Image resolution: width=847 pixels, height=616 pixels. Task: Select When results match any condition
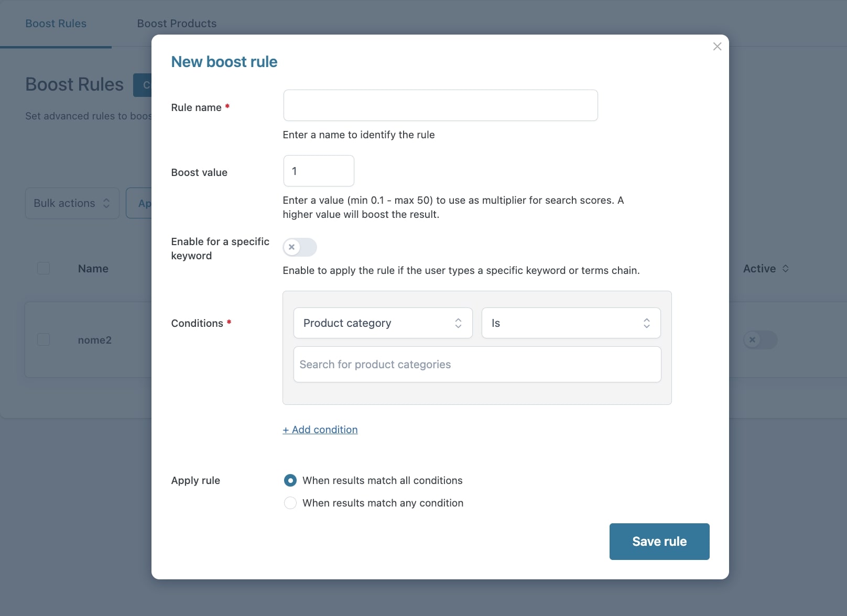click(290, 503)
